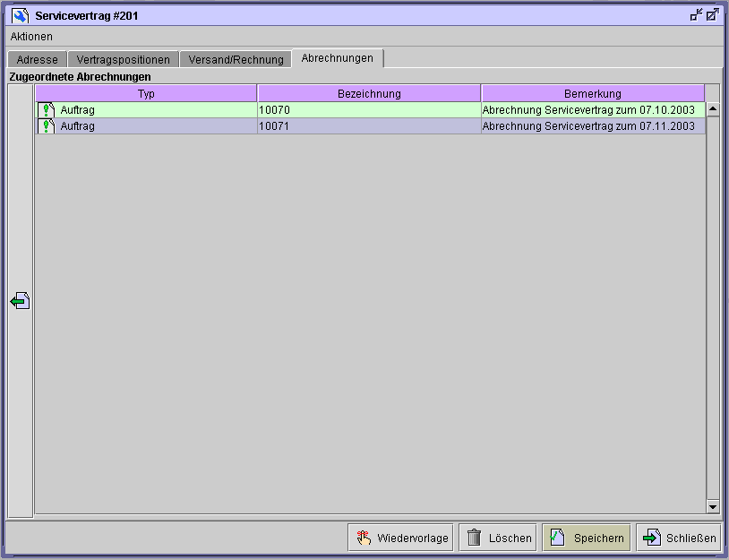This screenshot has height=560, width=729.
Task: Click the minimize-to-icon button in title bar
Action: [x=696, y=15]
